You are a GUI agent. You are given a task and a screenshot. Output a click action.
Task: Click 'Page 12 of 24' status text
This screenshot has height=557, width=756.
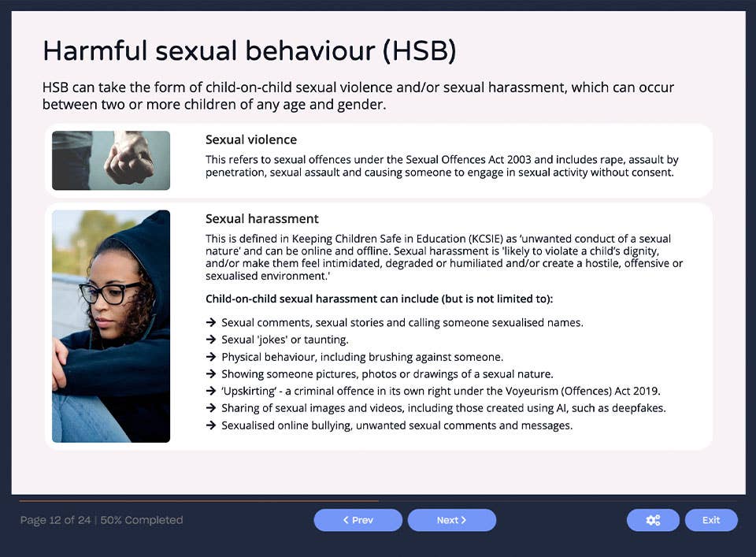coord(55,520)
